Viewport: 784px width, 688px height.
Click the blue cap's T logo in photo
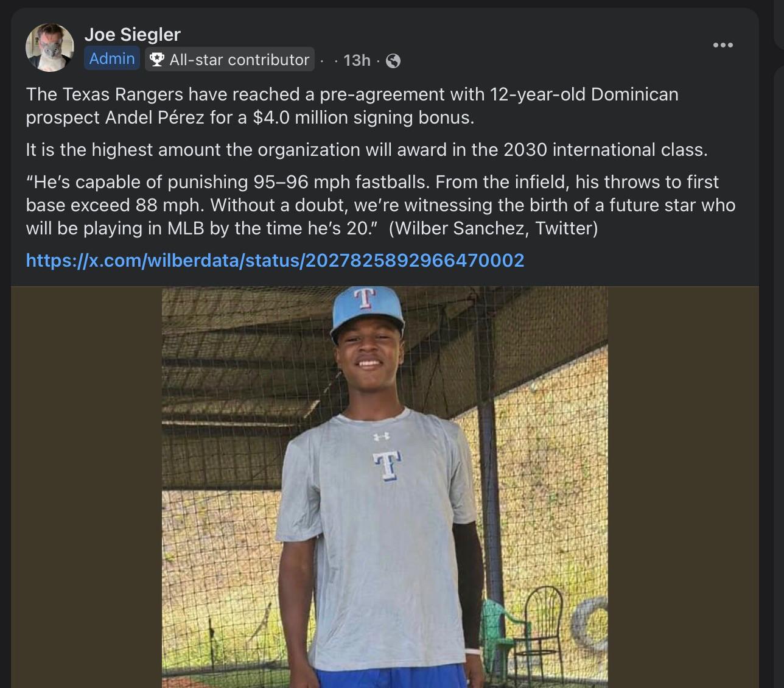point(363,298)
